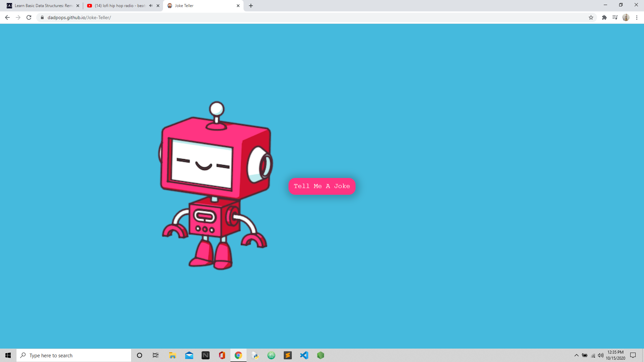
Task: Open Notion from the taskbar
Action: [205, 355]
